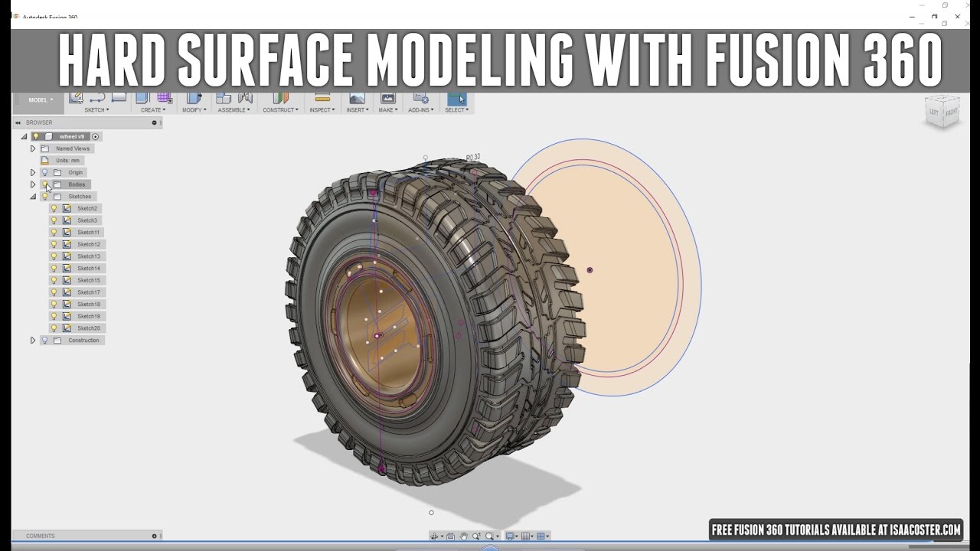
Task: Open the SELECT menu
Action: 457,110
